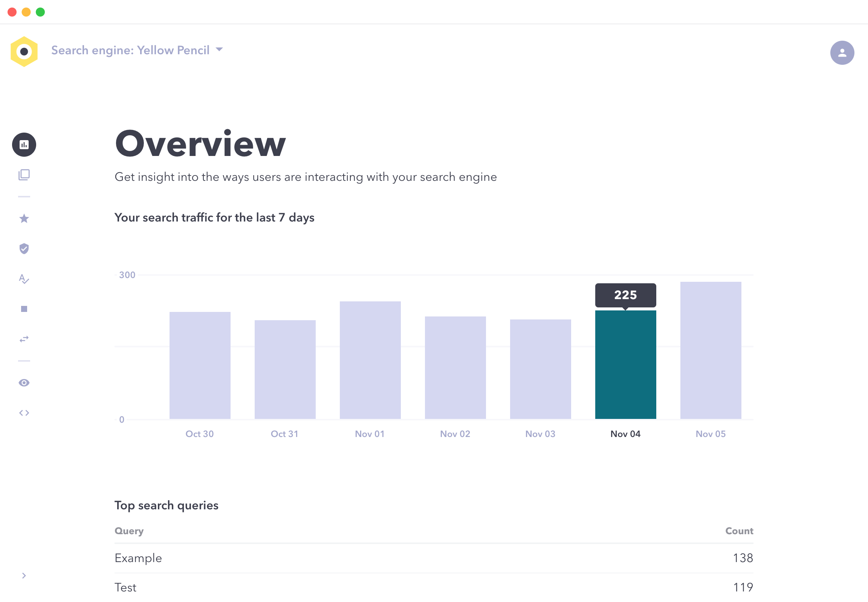The width and height of the screenshot is (868, 602).
Task: Sort table by the Query column header
Action: click(x=128, y=531)
